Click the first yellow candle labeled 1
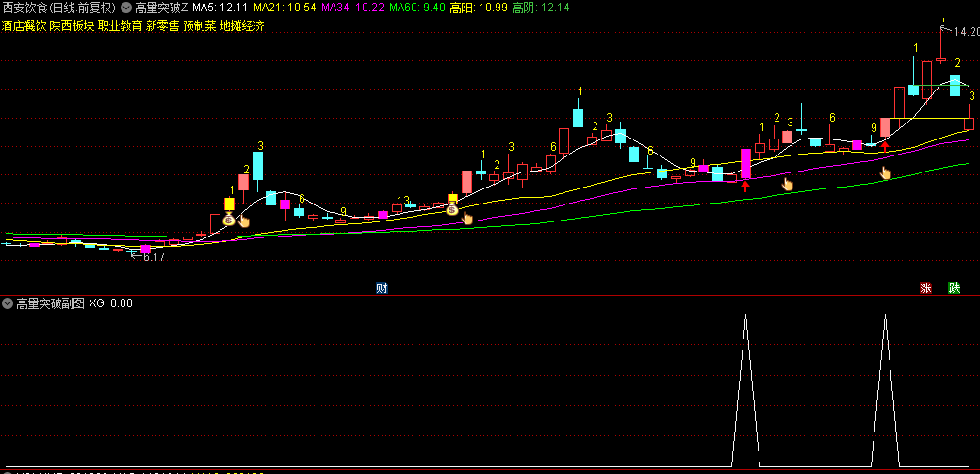Viewport: 980px width, 474px height. pos(229,204)
